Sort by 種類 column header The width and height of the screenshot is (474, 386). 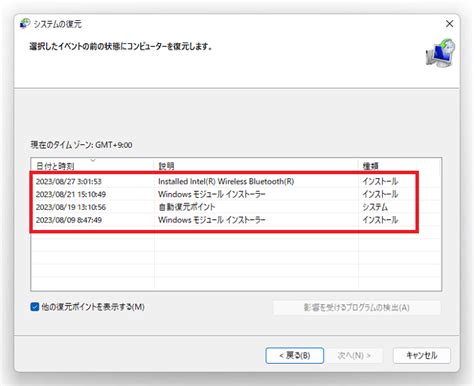pyautogui.click(x=399, y=166)
